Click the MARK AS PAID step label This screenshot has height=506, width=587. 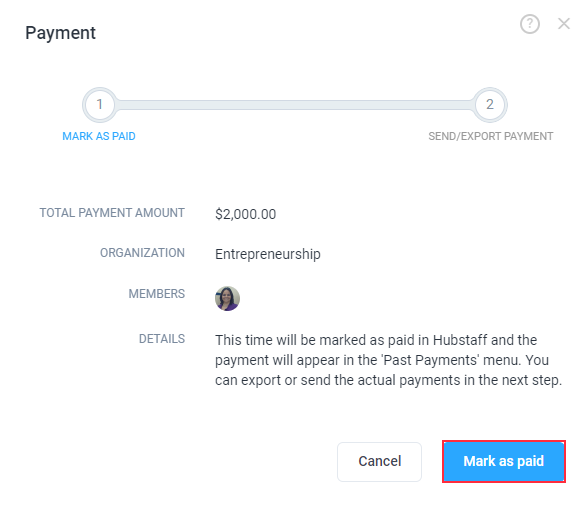point(99,136)
